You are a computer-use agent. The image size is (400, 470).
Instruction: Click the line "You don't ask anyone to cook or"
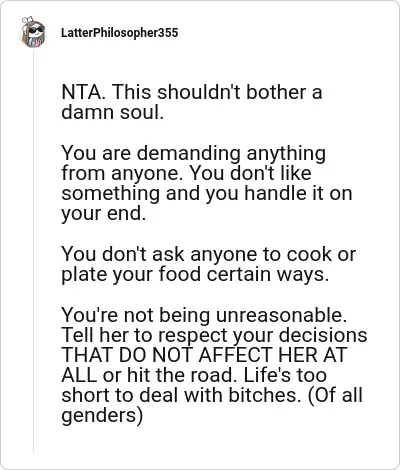(209, 254)
